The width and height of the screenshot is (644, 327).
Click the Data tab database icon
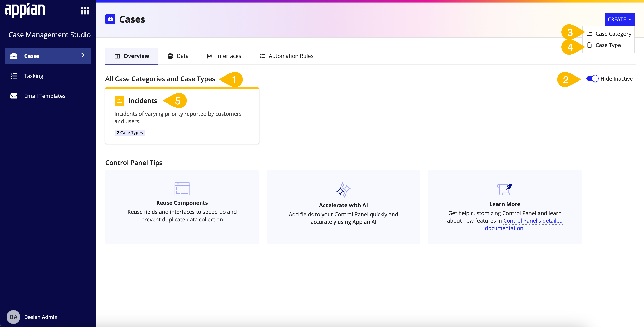tap(170, 56)
